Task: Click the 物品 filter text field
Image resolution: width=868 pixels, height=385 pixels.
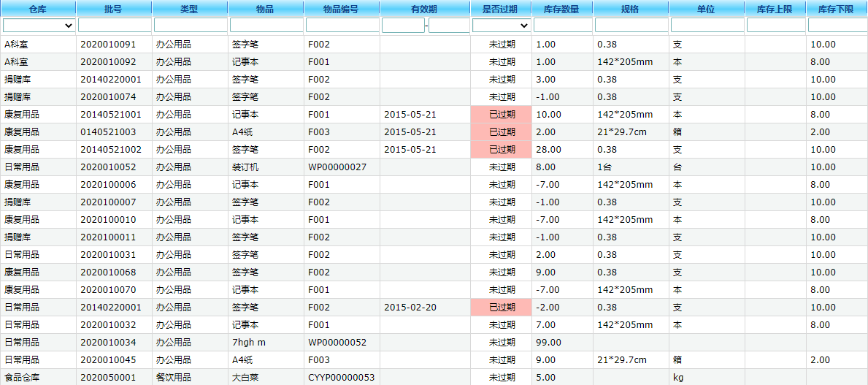Action: pos(266,26)
